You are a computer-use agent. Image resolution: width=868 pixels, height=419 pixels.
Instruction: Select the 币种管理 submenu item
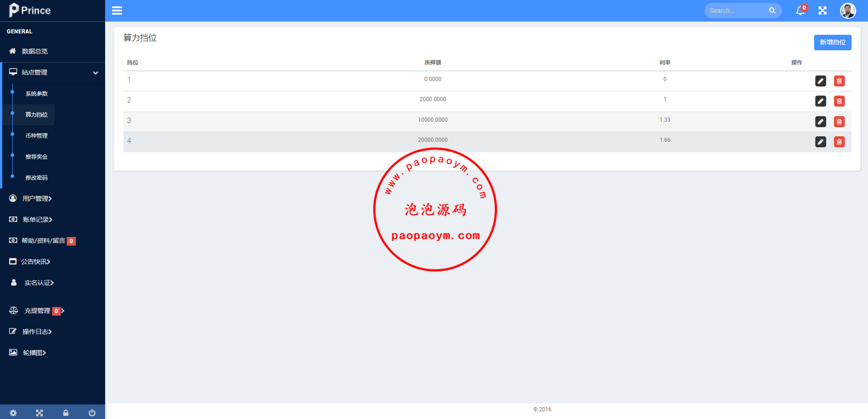click(37, 136)
